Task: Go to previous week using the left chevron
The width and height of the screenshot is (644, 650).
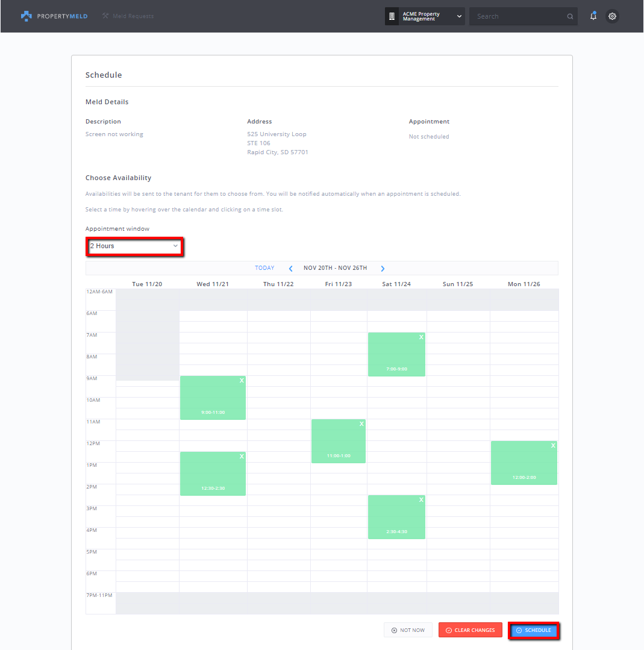Action: coord(291,268)
